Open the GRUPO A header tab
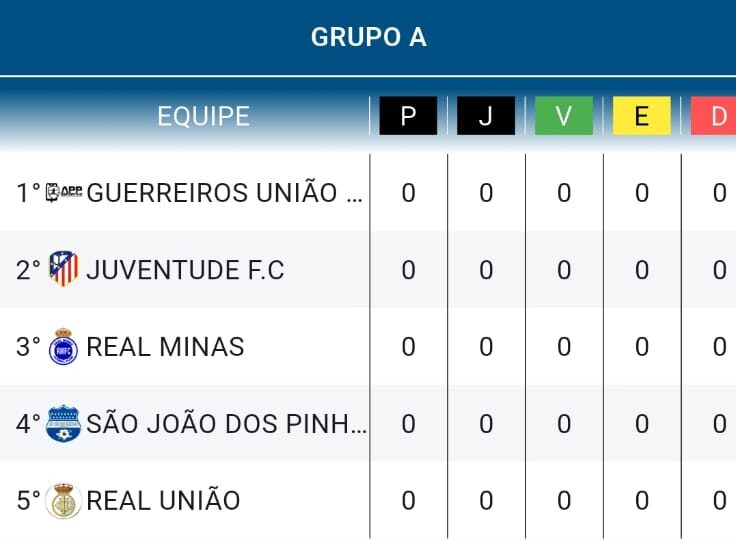This screenshot has height=540, width=736. tap(368, 37)
